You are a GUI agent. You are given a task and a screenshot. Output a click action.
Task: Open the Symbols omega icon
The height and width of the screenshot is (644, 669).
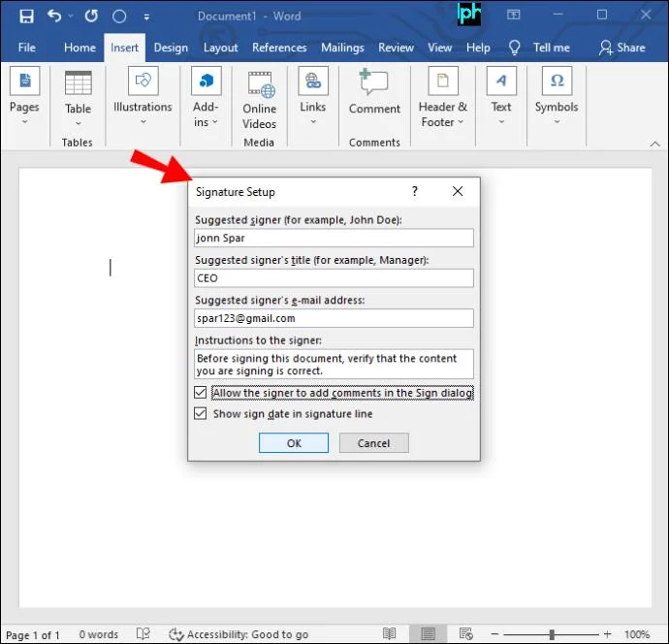(557, 80)
